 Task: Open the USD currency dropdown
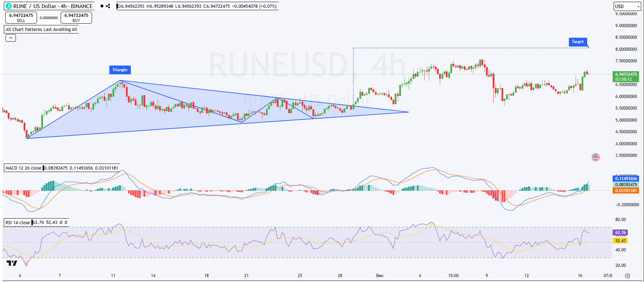click(627, 6)
